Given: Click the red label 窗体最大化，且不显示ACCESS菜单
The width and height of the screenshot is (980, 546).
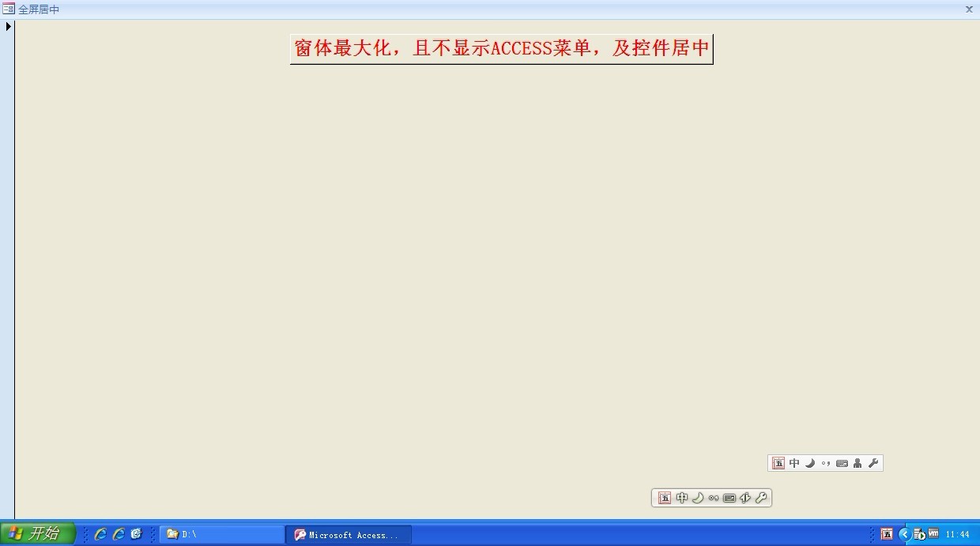Looking at the screenshot, I should pos(502,48).
